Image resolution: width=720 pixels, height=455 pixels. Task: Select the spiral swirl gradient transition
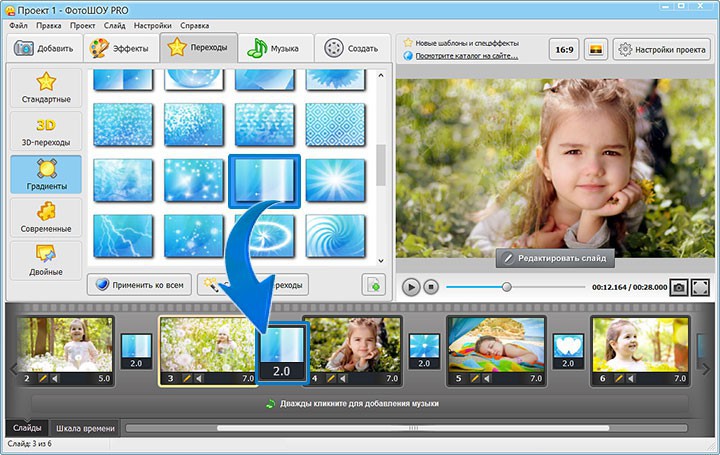coord(335,236)
